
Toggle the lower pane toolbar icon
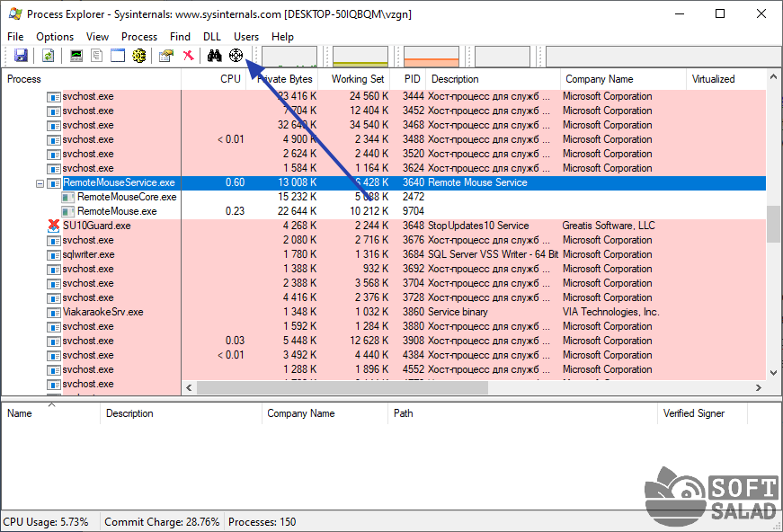(x=118, y=56)
